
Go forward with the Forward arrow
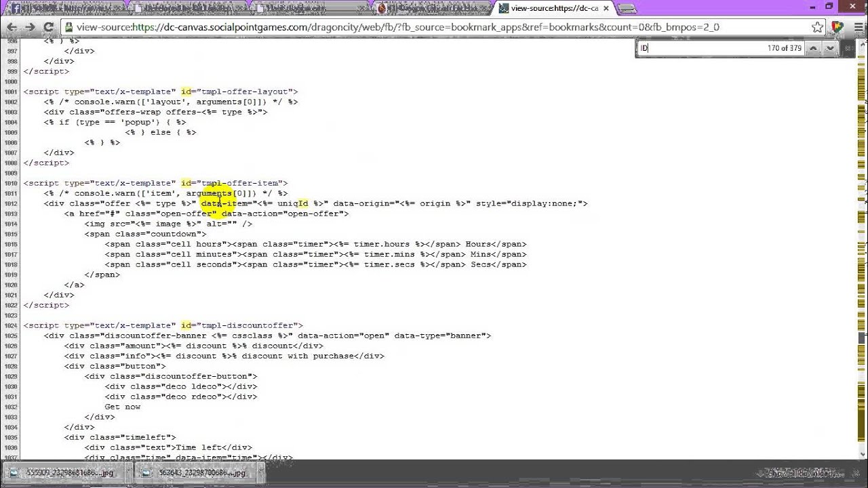tap(30, 27)
